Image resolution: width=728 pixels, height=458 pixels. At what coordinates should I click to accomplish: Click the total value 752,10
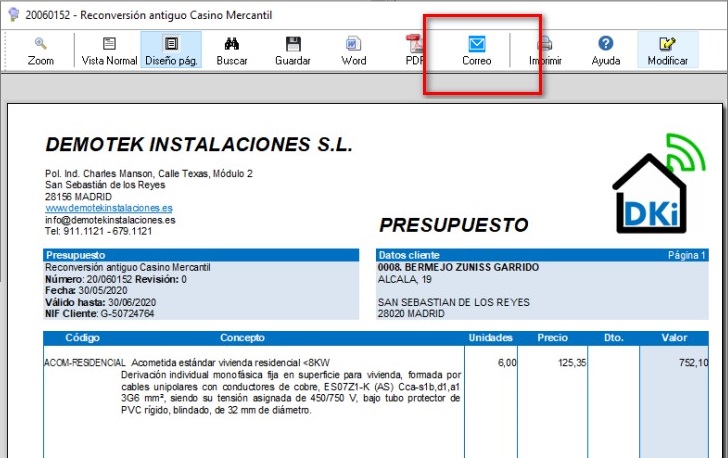693,363
